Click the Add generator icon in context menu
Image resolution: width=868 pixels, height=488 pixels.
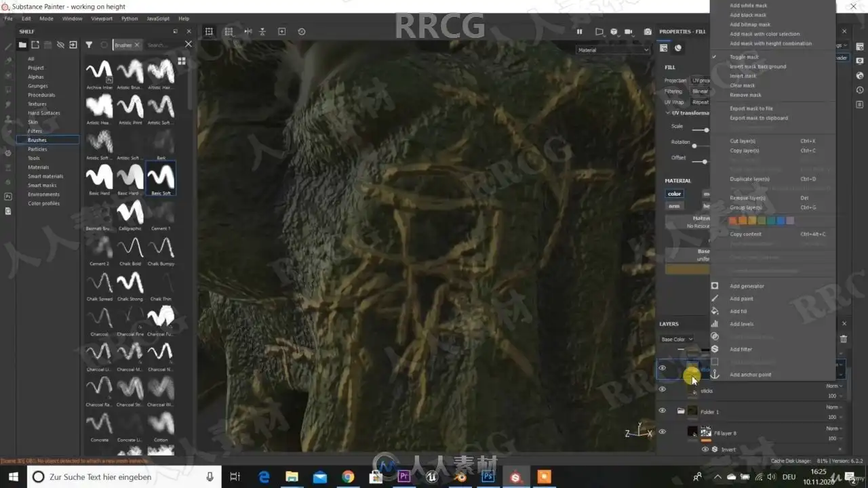point(715,286)
